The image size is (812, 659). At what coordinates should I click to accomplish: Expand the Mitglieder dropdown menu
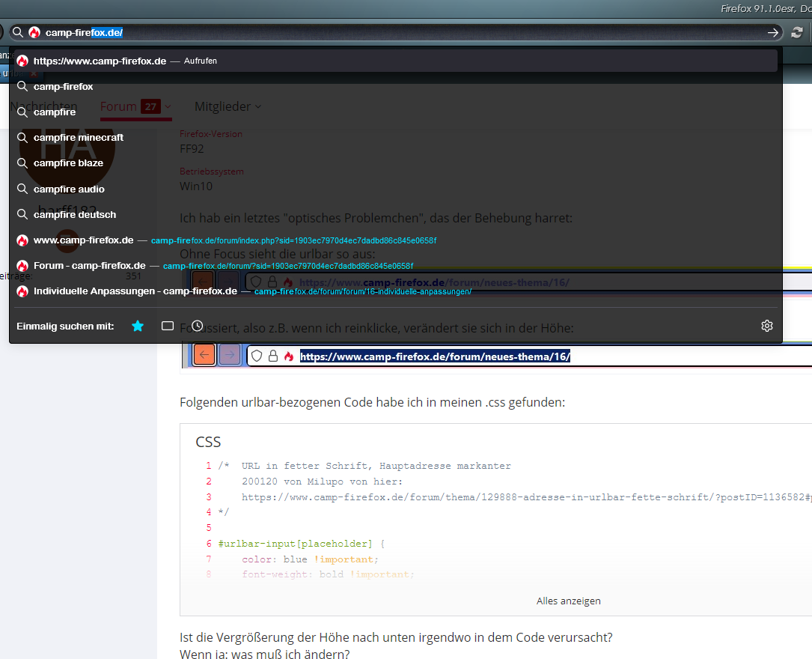pyautogui.click(x=228, y=107)
